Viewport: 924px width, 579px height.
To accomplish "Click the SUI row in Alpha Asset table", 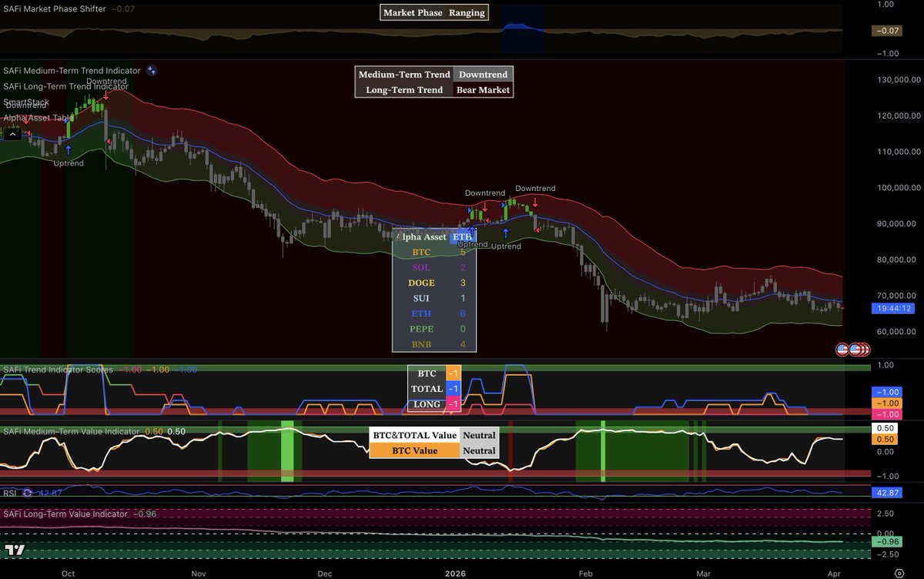I will pyautogui.click(x=434, y=298).
